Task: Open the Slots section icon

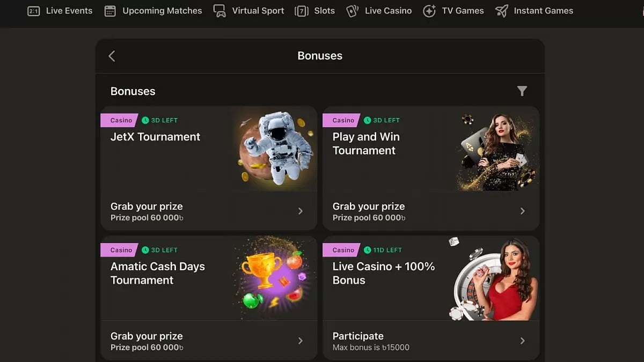Action: (302, 10)
